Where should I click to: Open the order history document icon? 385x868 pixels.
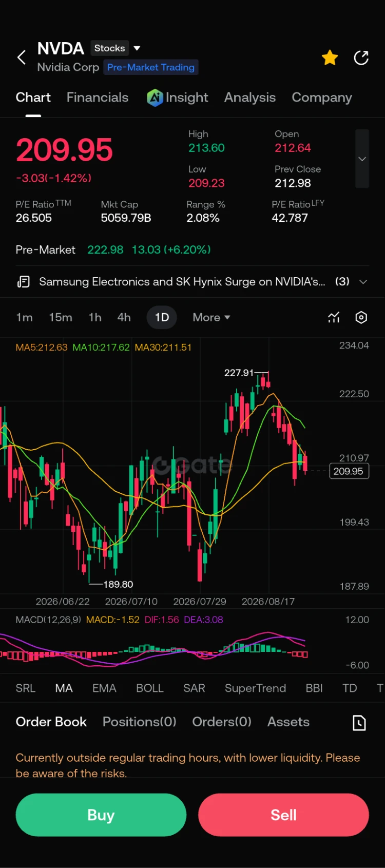click(x=359, y=723)
